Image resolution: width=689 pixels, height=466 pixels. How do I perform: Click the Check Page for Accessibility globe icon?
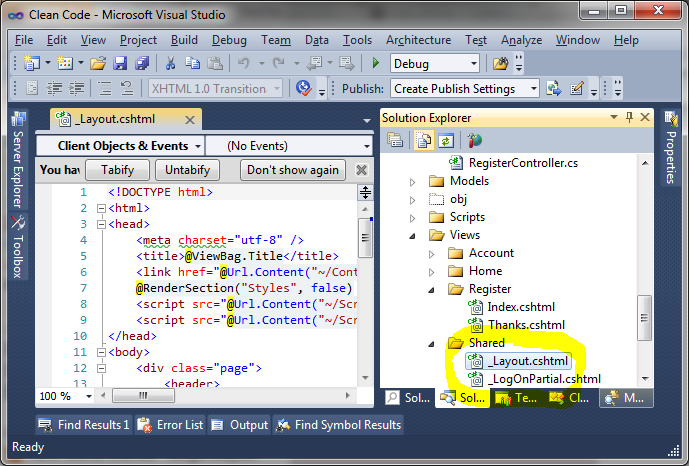(303, 89)
